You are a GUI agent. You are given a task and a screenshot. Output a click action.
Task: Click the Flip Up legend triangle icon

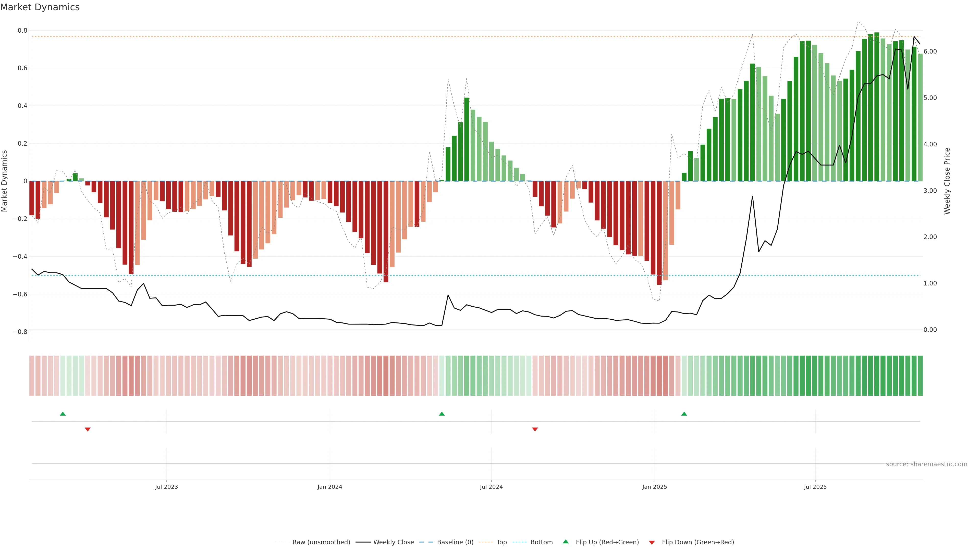click(566, 542)
